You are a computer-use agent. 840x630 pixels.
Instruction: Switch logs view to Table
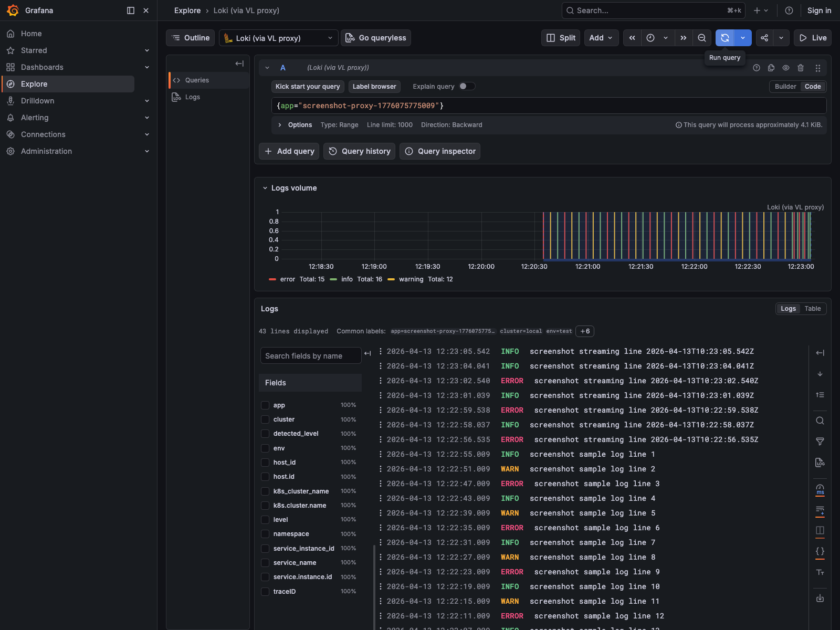(812, 309)
